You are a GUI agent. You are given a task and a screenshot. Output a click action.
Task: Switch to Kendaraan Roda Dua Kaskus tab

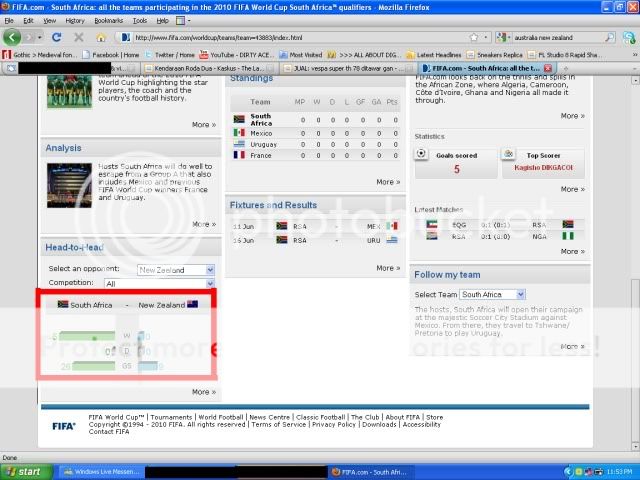[209, 68]
